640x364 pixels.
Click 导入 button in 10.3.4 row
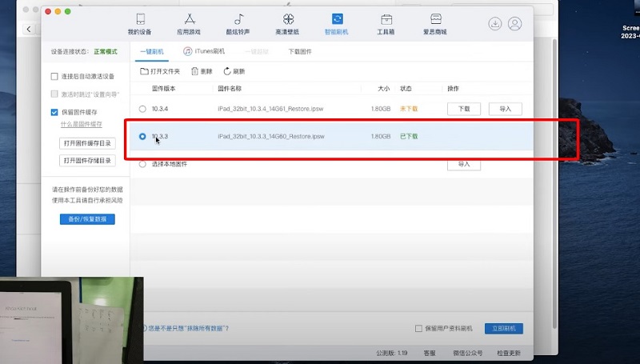(x=506, y=109)
